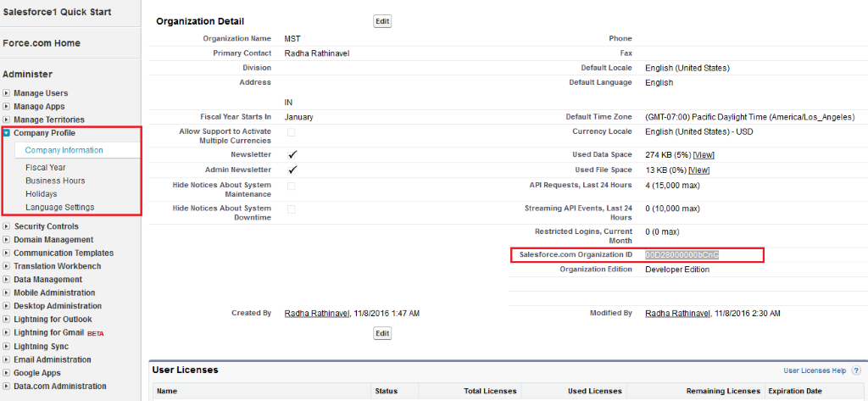Open Holidays settings
Image resolution: width=868 pixels, height=401 pixels.
(x=41, y=194)
